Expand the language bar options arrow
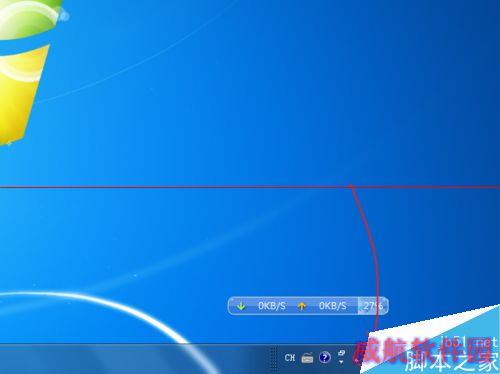Viewport: 500px width, 374px height. pyautogui.click(x=341, y=362)
